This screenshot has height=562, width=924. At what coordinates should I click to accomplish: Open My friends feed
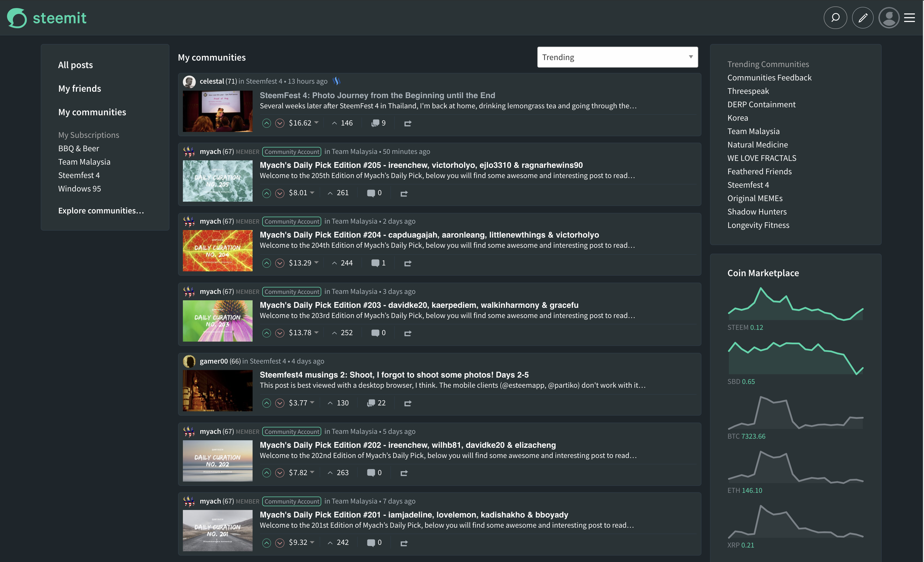tap(79, 88)
